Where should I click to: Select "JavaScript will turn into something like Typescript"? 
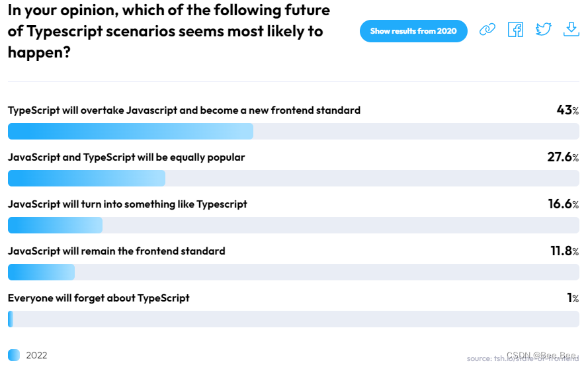[128, 204]
